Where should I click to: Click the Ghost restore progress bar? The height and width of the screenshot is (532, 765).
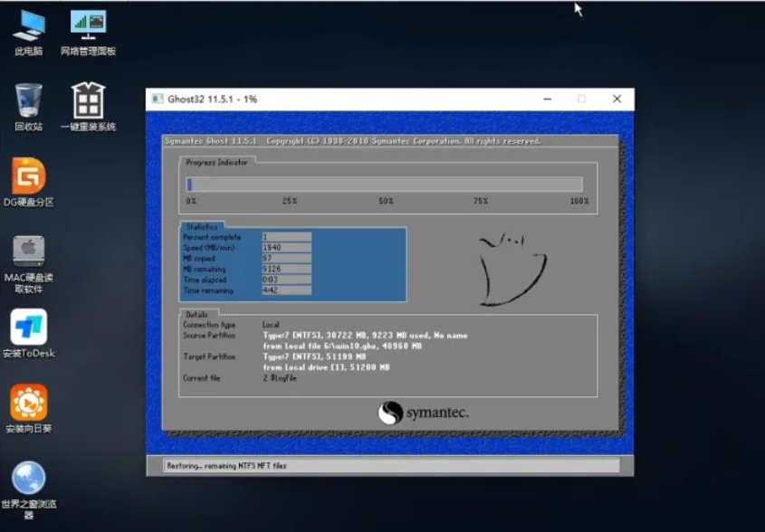[x=385, y=184]
